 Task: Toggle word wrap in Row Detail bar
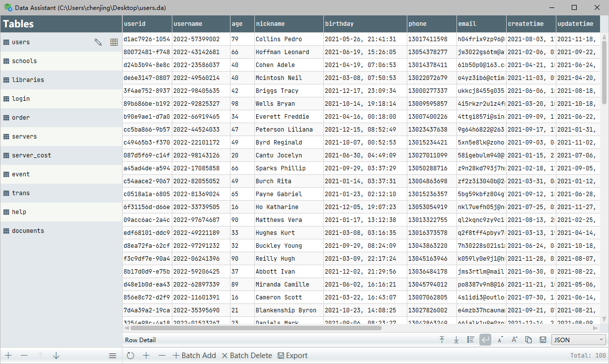pyautogui.click(x=485, y=340)
